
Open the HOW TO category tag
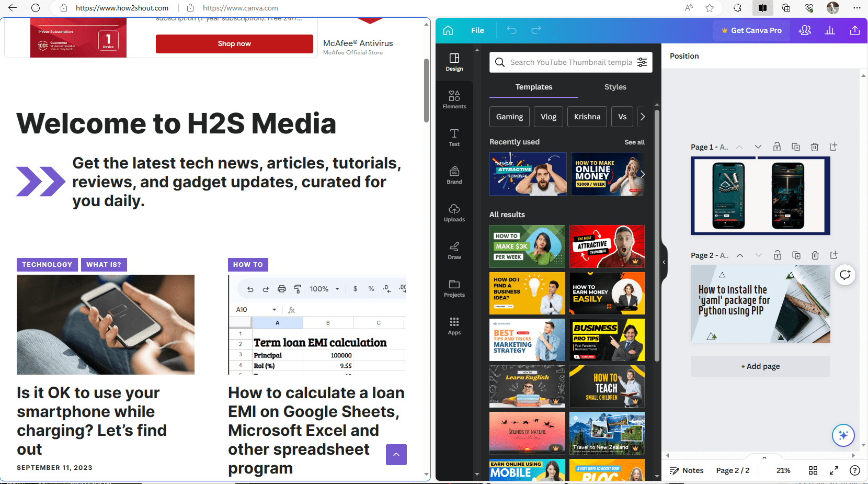point(248,265)
